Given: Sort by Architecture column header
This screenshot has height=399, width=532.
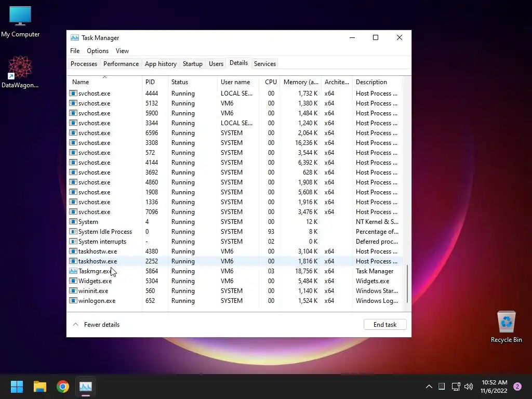Looking at the screenshot, I should pos(337,82).
